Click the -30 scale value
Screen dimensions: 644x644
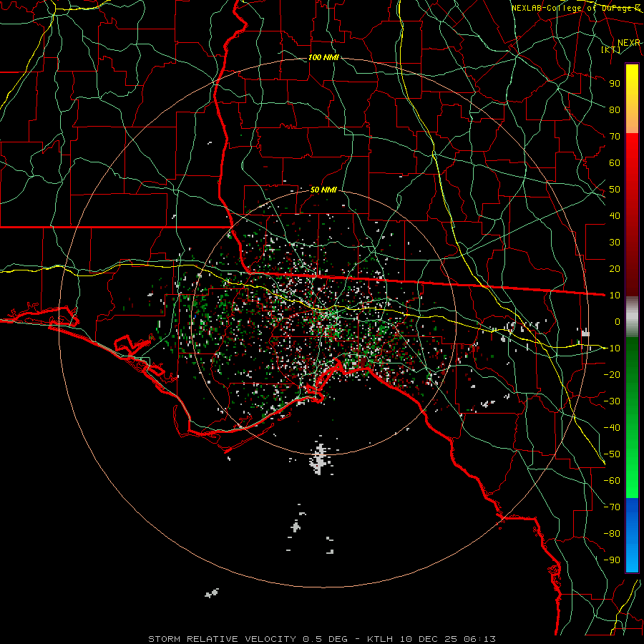click(x=612, y=401)
